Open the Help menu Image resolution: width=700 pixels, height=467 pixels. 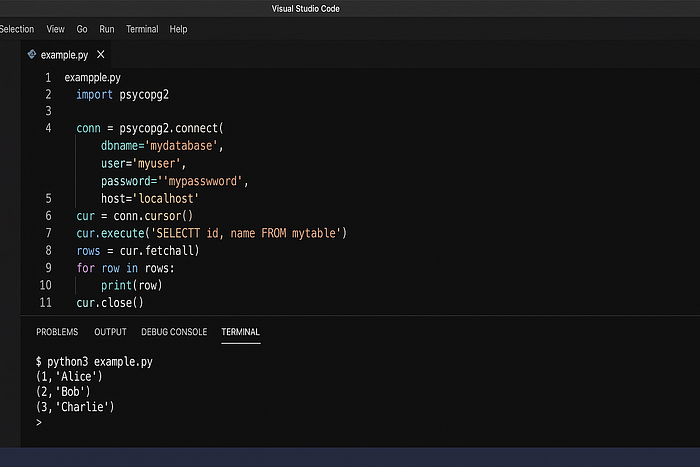tap(178, 29)
